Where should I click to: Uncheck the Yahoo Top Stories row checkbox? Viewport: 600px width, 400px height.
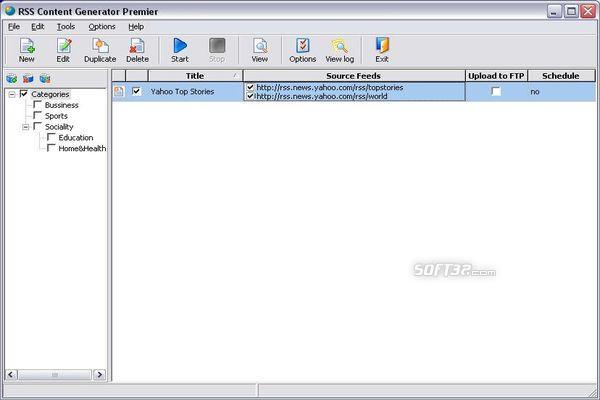pyautogui.click(x=136, y=91)
